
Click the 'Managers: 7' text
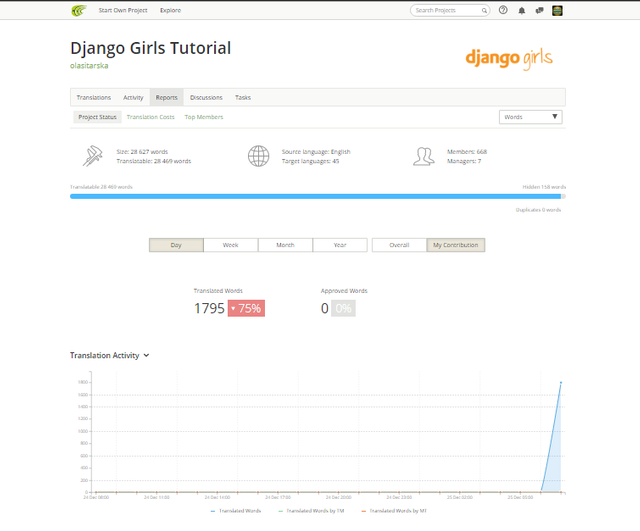point(464,161)
